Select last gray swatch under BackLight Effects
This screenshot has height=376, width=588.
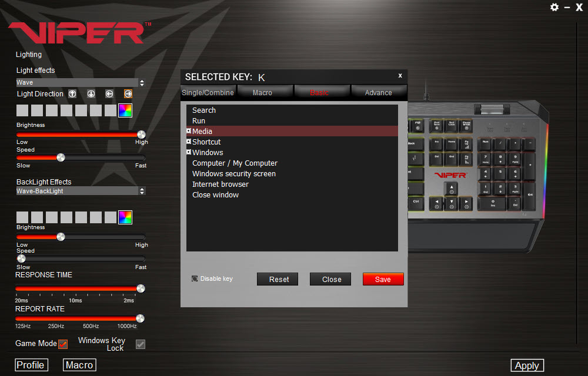pos(111,217)
